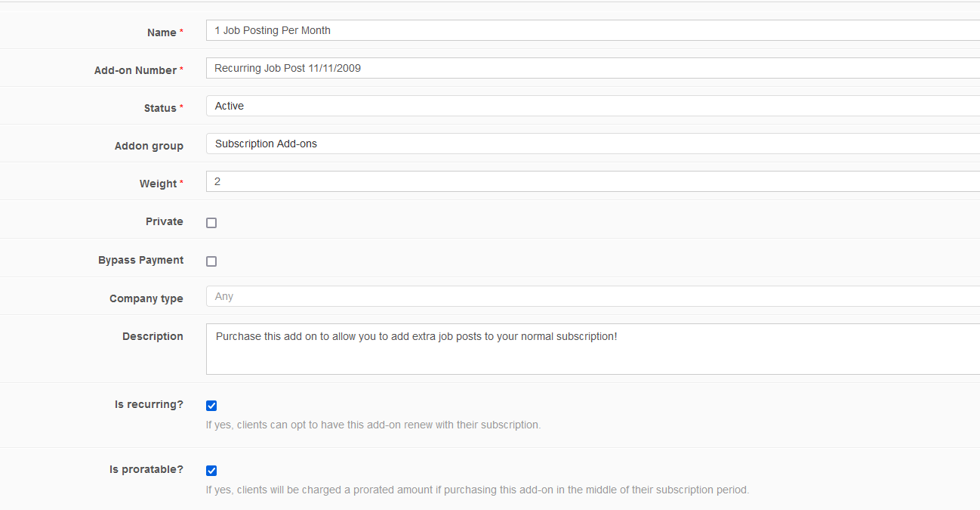This screenshot has height=510, width=980.
Task: Click the Status field label
Action: click(159, 108)
